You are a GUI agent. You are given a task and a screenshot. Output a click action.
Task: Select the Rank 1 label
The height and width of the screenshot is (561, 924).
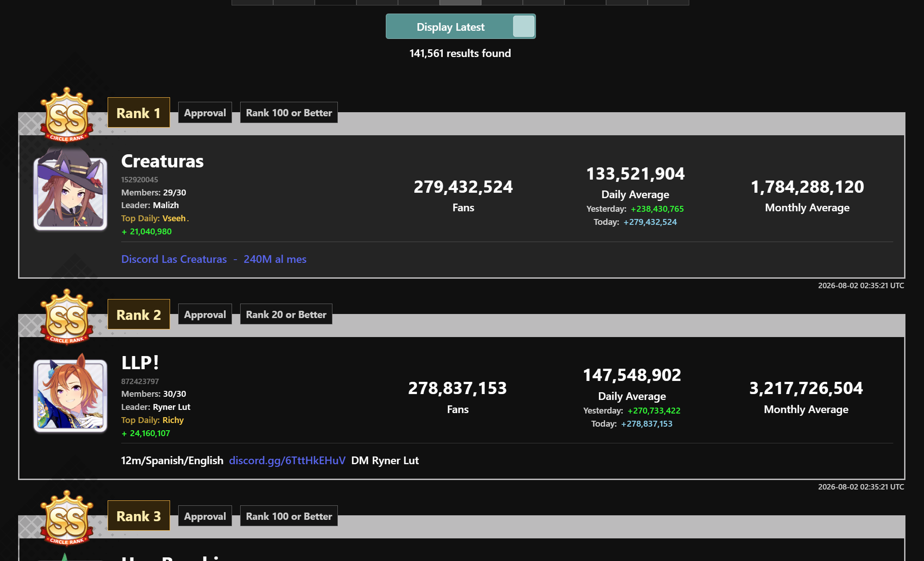point(138,113)
